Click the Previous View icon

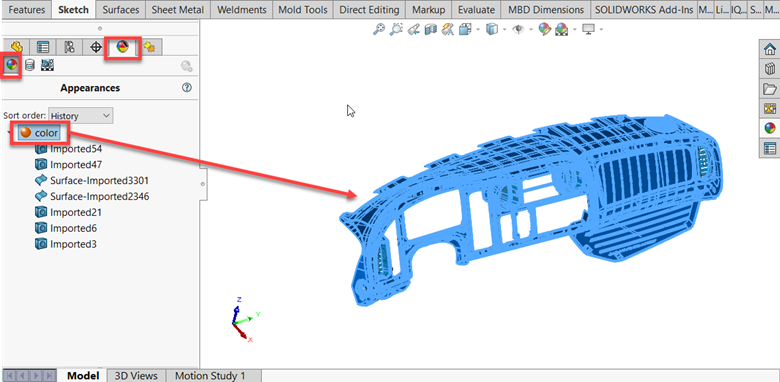click(x=413, y=30)
